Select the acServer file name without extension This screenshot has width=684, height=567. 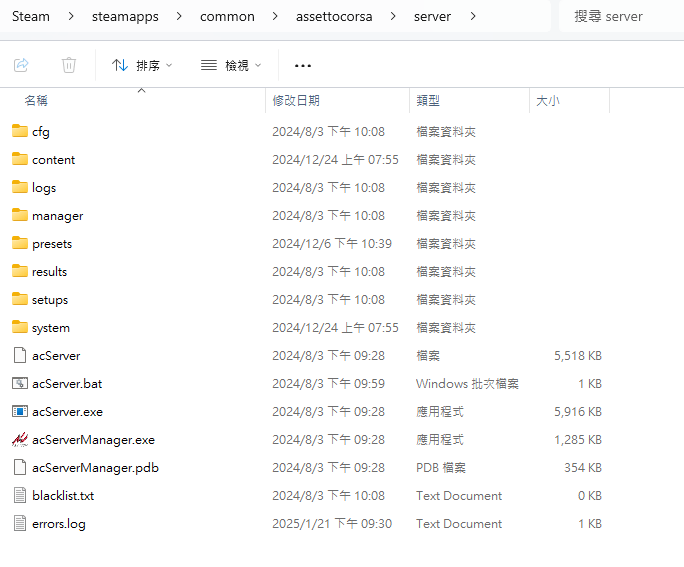coord(56,356)
